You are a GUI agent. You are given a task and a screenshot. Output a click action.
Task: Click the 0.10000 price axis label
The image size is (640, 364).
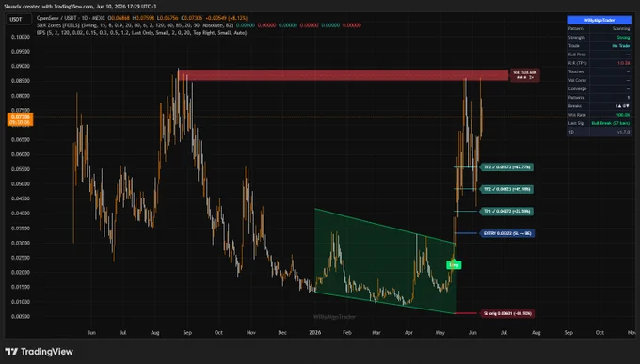[21, 37]
